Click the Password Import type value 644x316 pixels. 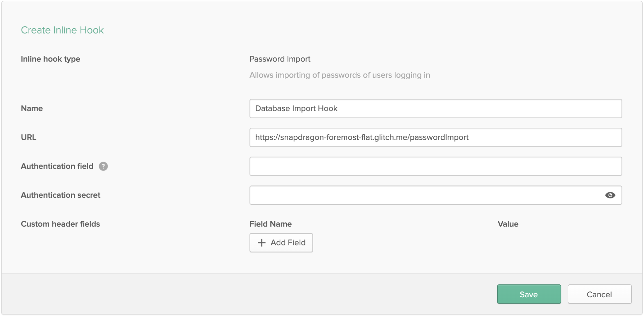(280, 59)
